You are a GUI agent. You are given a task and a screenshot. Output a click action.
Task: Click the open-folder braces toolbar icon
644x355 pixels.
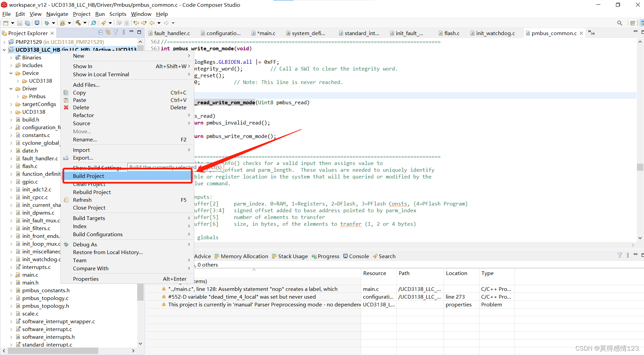click(63, 23)
